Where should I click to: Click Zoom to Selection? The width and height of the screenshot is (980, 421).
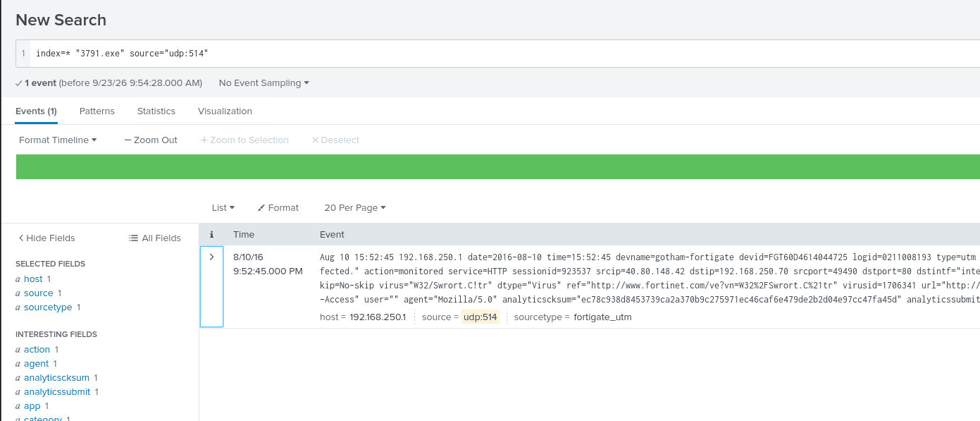tap(244, 140)
